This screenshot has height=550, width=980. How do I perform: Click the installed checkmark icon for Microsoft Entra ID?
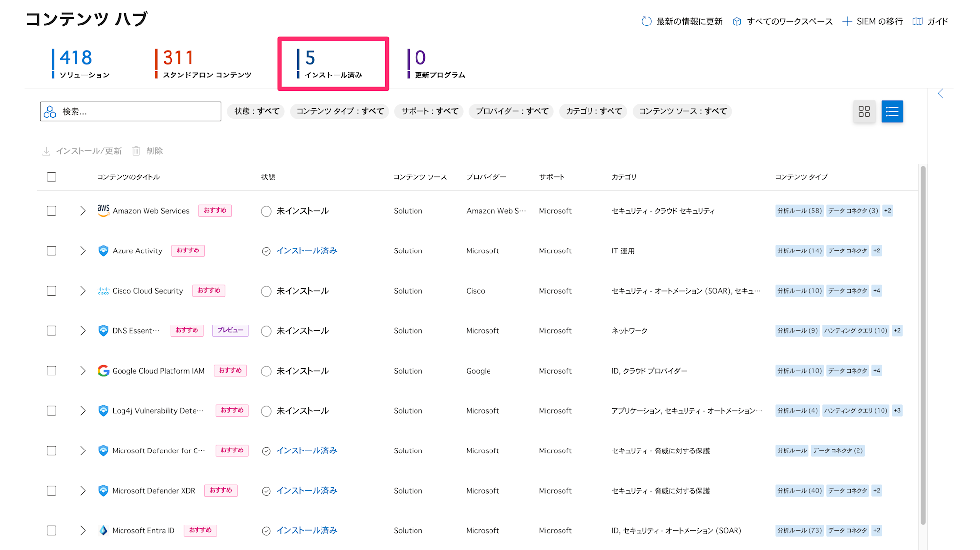pyautogui.click(x=266, y=531)
